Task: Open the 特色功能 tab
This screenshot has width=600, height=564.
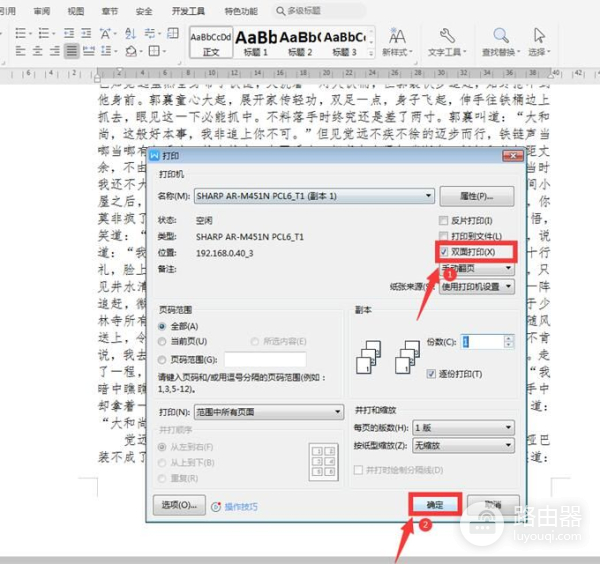Action: (x=241, y=11)
